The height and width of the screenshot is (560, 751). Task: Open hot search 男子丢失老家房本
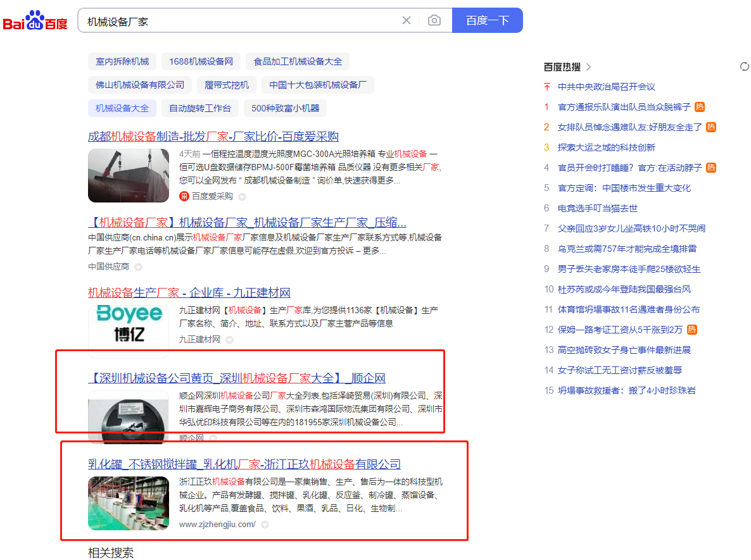click(x=629, y=269)
